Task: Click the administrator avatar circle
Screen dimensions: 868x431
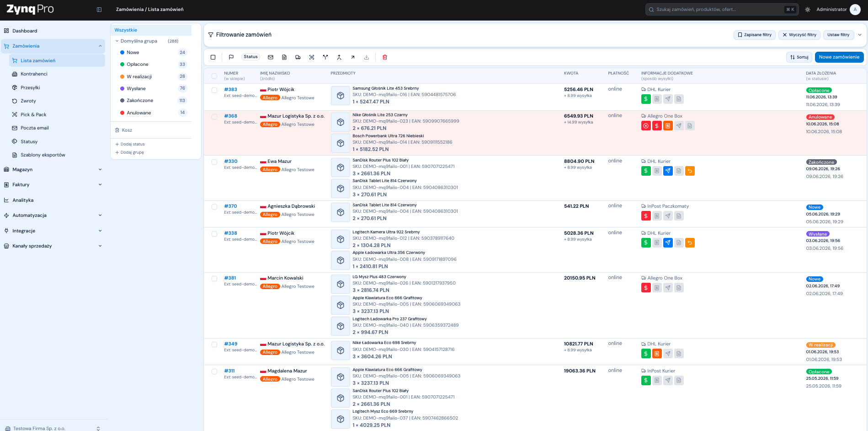Action: [x=855, y=10]
